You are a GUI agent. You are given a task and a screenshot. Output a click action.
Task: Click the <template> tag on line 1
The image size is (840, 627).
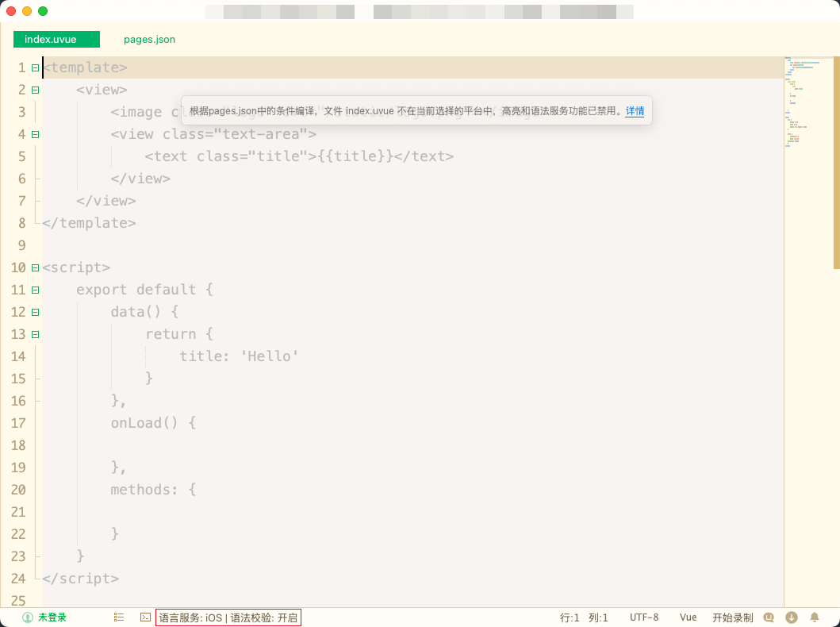[85, 67]
